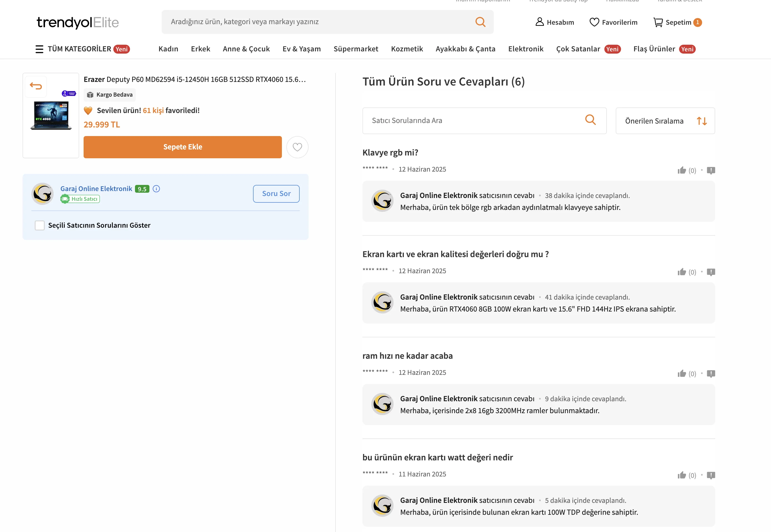771x532 pixels.
Task: Open Sepetim shopping cart
Action: point(677,22)
